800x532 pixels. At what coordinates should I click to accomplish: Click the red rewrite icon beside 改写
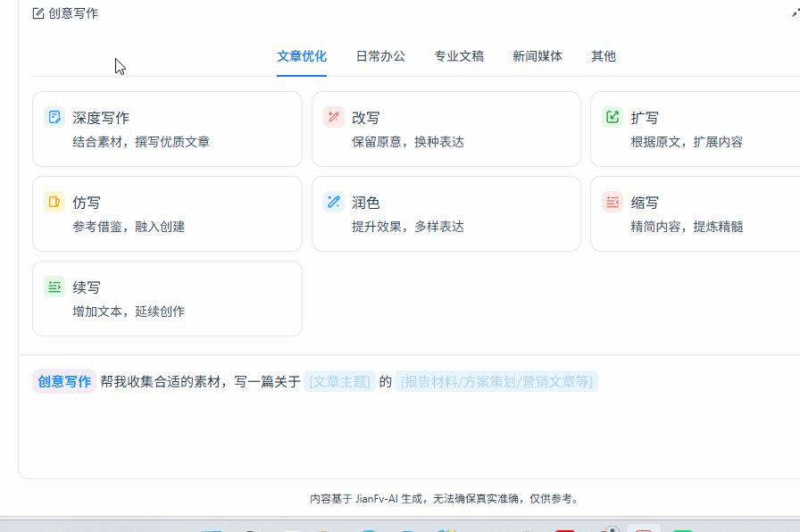pyautogui.click(x=334, y=116)
